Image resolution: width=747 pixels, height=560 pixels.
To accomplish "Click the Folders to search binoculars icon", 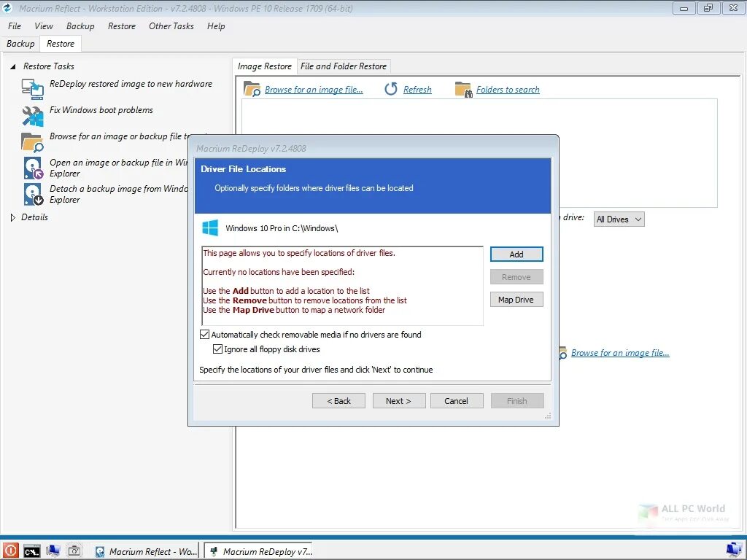I will coord(463,89).
